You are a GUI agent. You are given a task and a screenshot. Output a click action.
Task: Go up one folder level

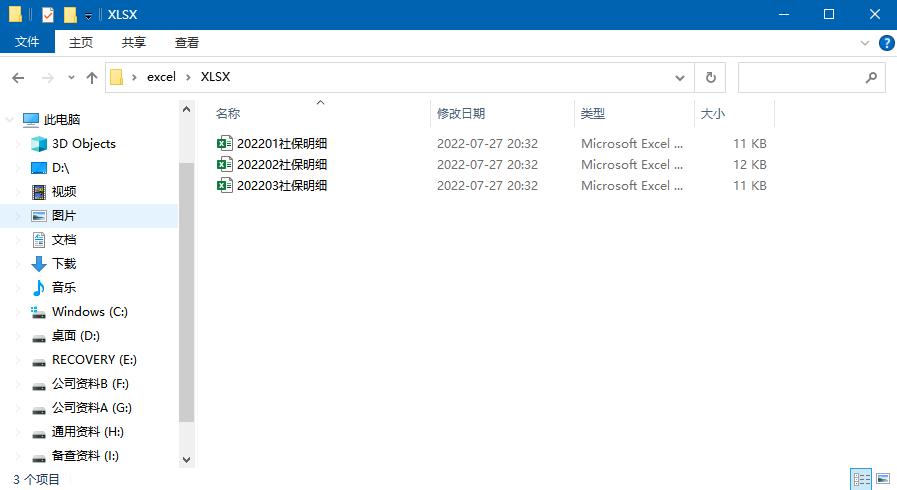92,78
